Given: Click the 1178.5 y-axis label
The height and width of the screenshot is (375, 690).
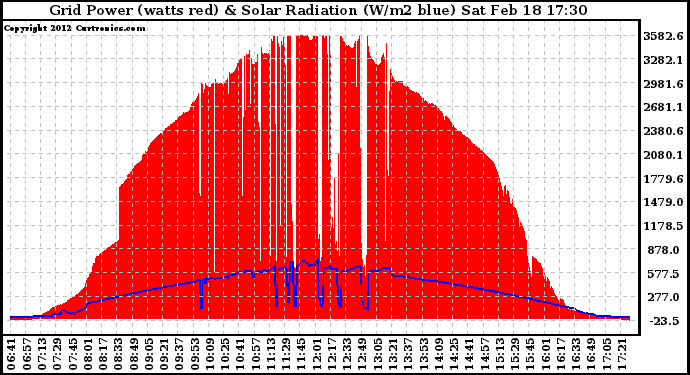Looking at the screenshot, I should pyautogui.click(x=663, y=226).
